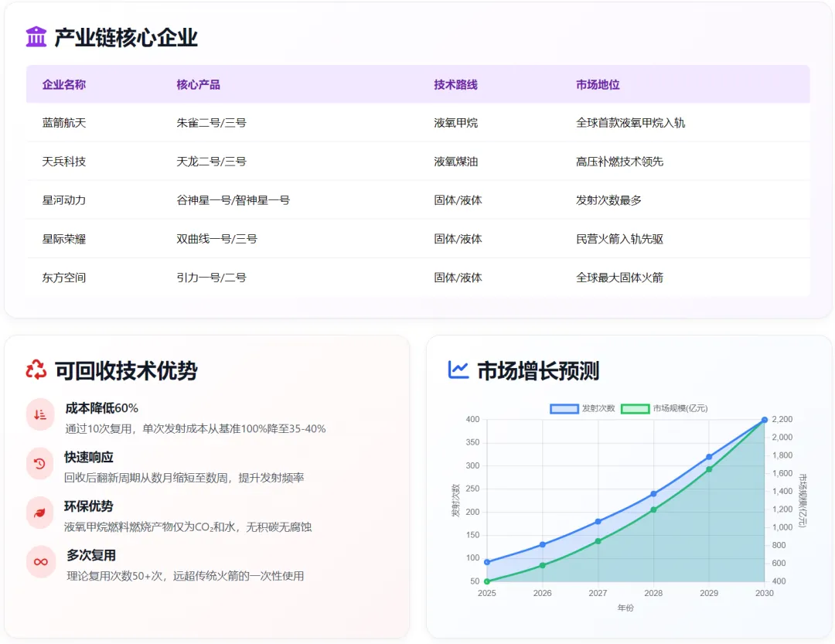Click the 2027 blue 发射次数 data point
The image size is (835, 644).
tap(598, 522)
